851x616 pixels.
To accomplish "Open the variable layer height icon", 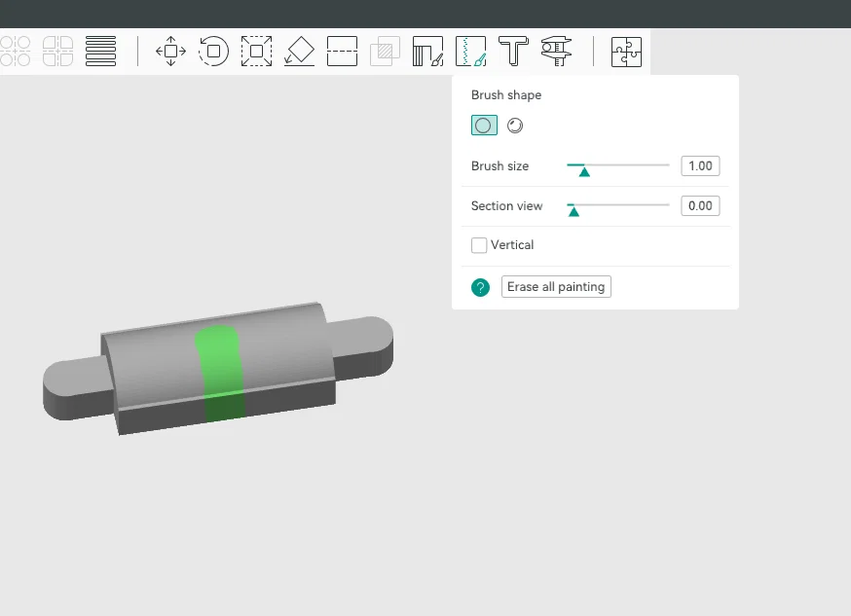I will pos(101,52).
